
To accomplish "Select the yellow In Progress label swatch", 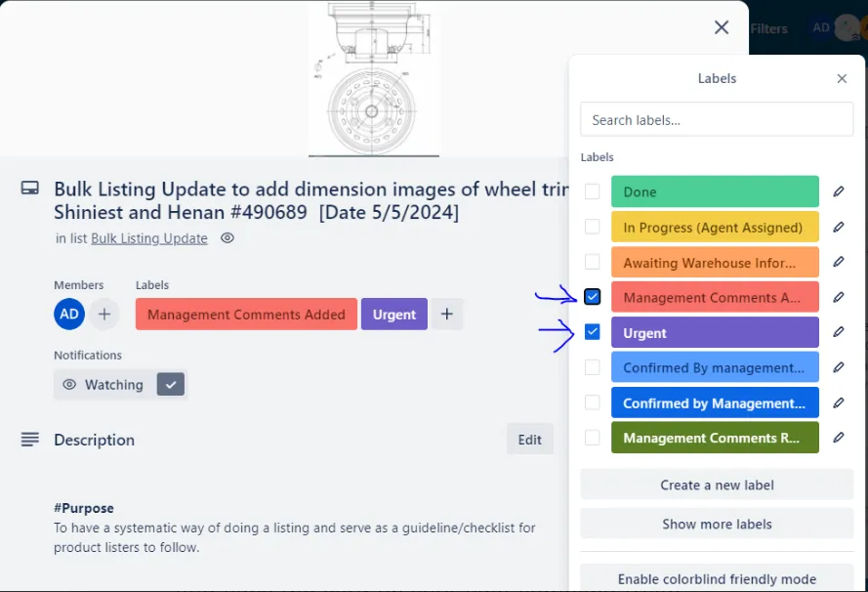I will 715,227.
